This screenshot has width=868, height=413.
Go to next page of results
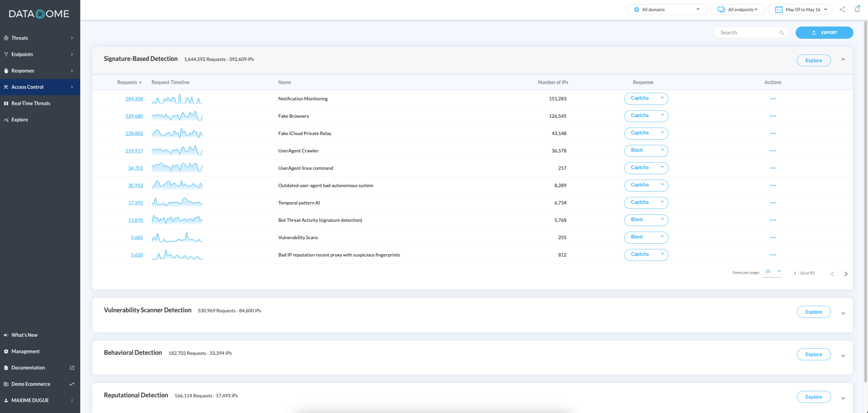[846, 274]
